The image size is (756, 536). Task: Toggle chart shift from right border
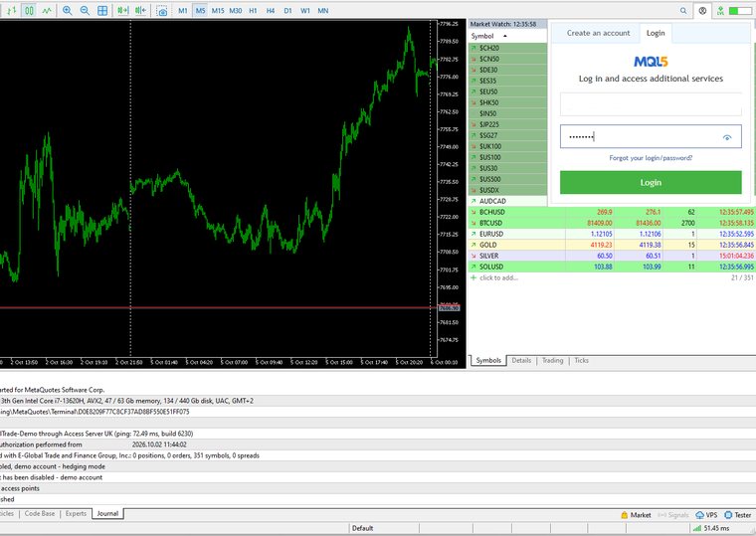pos(141,10)
